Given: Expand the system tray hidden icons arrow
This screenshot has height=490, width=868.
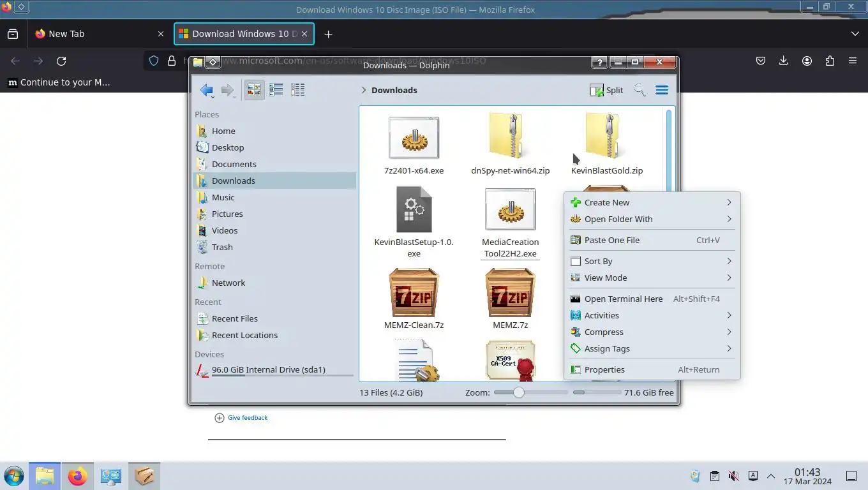Looking at the screenshot, I should [771, 476].
